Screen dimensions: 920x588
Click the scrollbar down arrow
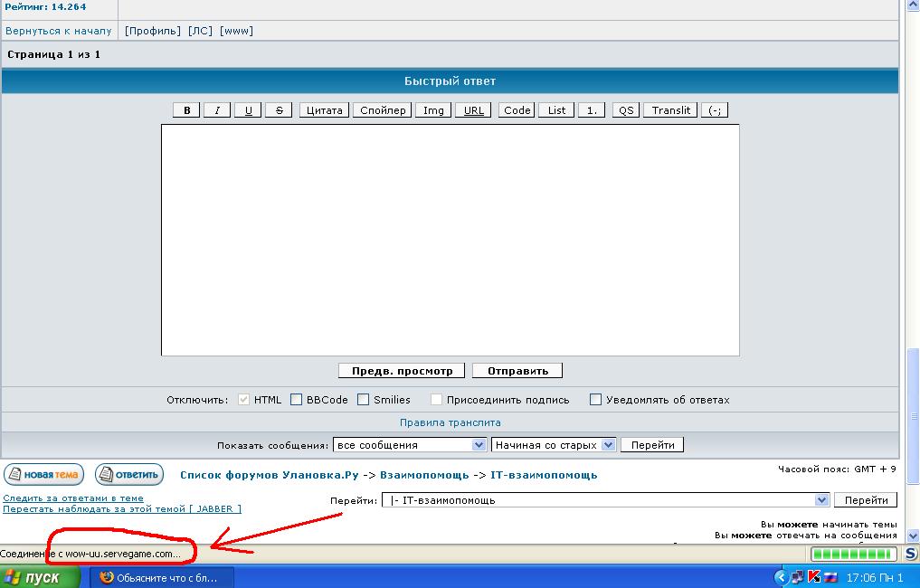[x=913, y=536]
